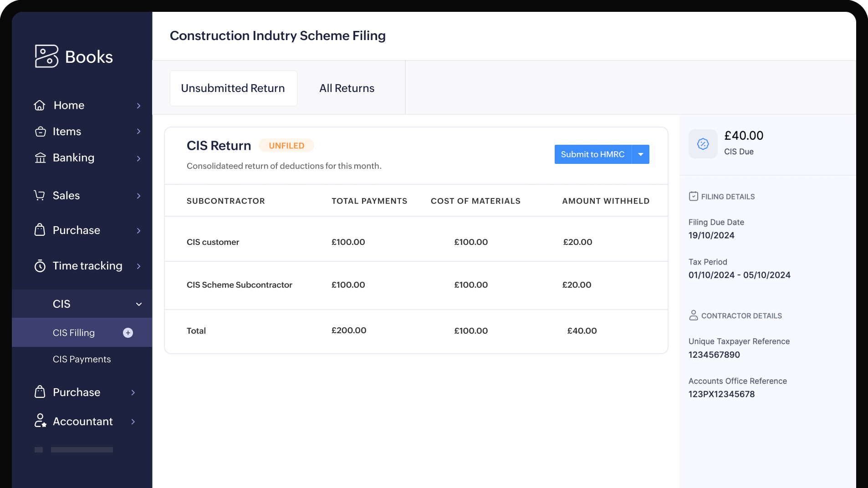Click the Accountant person icon
The image size is (868, 488).
click(x=40, y=421)
